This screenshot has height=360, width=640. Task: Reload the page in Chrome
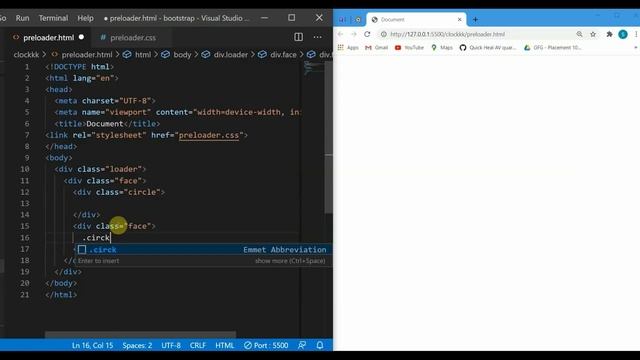tap(367, 34)
